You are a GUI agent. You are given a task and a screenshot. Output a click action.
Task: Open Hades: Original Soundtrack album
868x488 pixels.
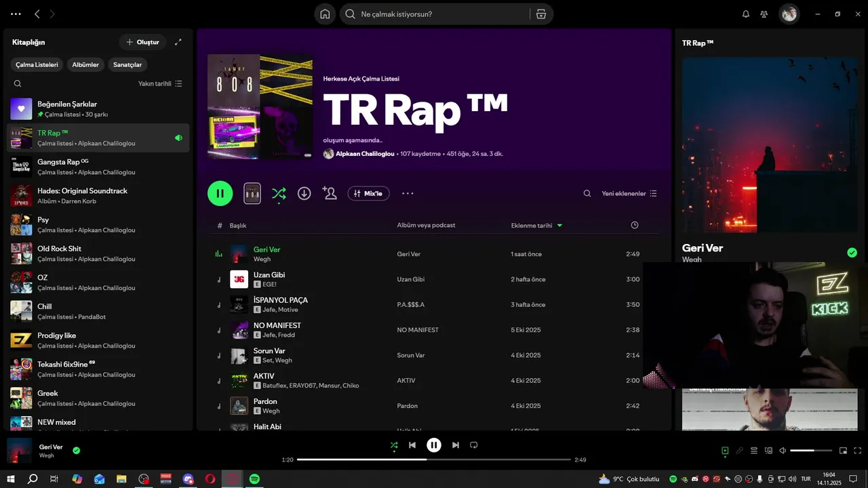(98, 196)
